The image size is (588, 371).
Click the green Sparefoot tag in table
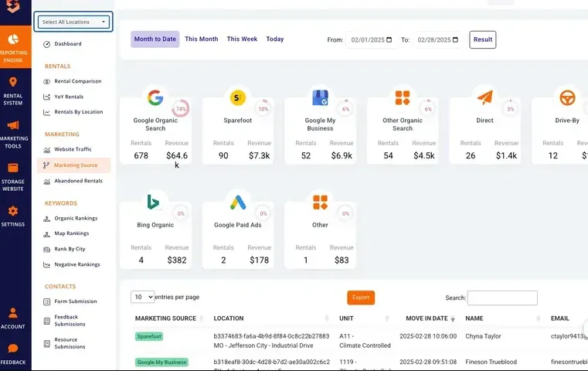pos(149,336)
